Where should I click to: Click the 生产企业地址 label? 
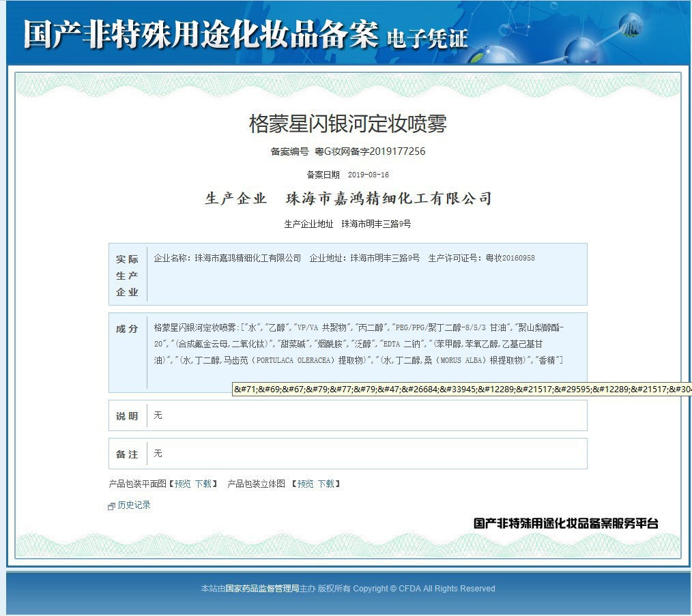point(308,224)
